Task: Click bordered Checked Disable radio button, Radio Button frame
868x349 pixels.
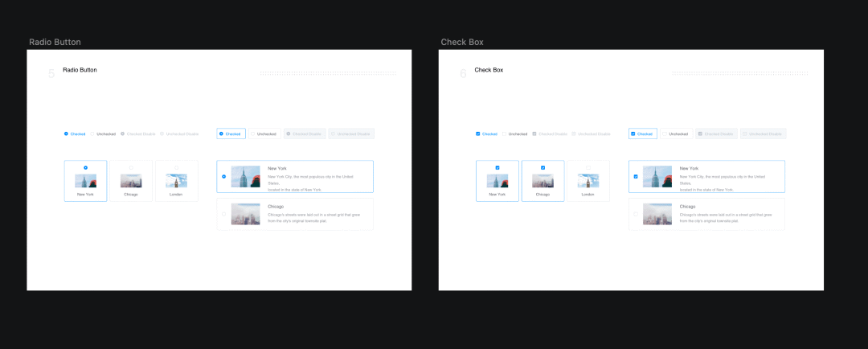Action: [305, 133]
